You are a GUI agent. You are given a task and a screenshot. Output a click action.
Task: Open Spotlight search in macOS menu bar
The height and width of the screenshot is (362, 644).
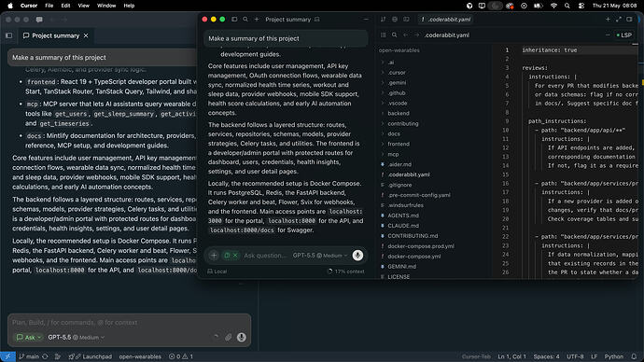567,6
